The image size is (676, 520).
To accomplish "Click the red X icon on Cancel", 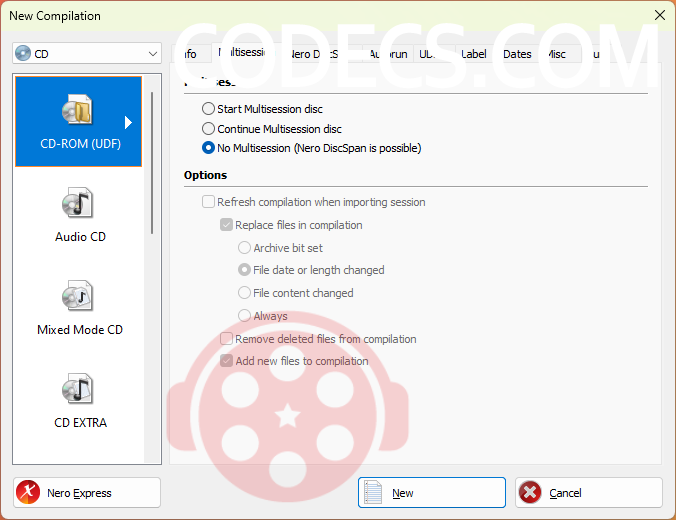I will [530, 492].
